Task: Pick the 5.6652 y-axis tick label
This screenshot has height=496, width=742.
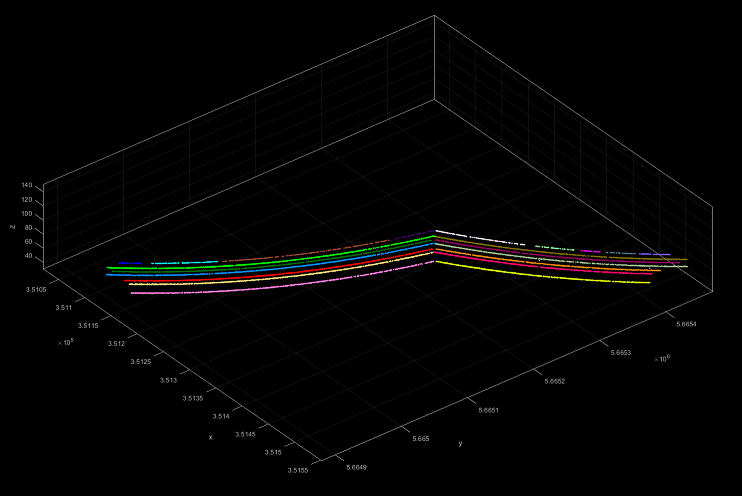Action: coord(553,381)
